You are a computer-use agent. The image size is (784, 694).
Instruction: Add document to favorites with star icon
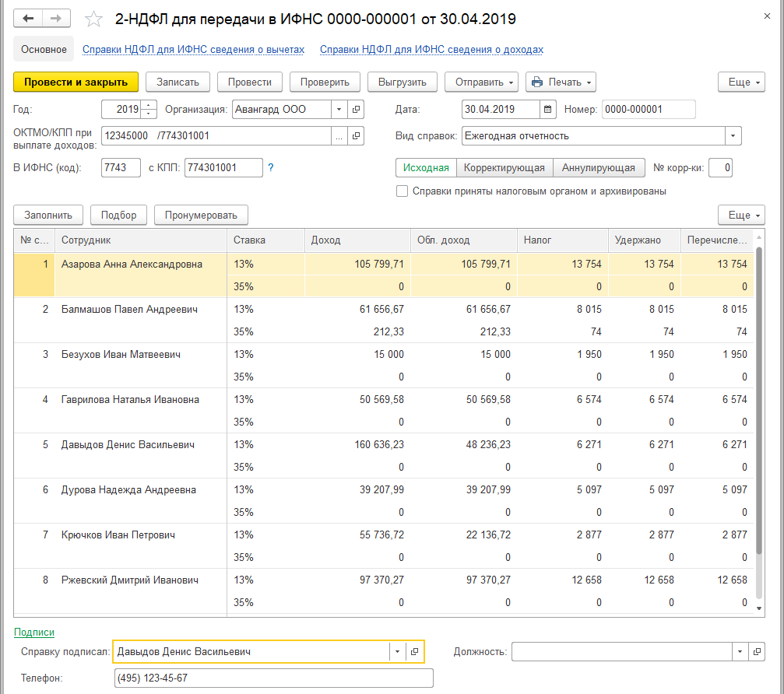(x=93, y=19)
